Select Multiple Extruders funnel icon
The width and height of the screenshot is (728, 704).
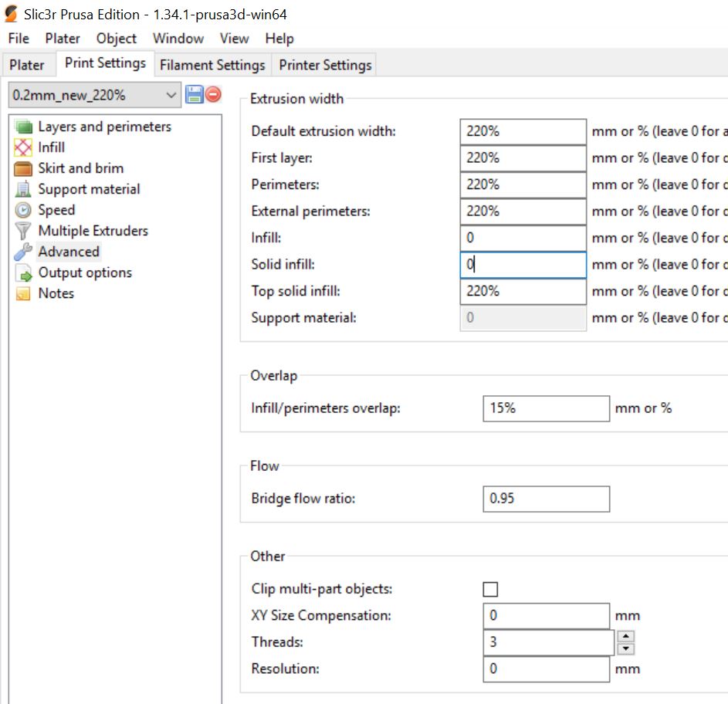pos(24,231)
